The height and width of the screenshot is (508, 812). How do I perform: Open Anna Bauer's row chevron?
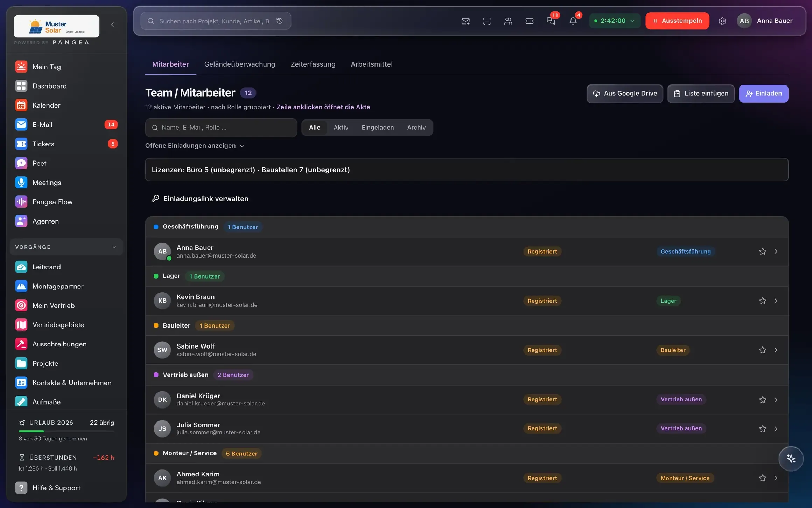776,252
